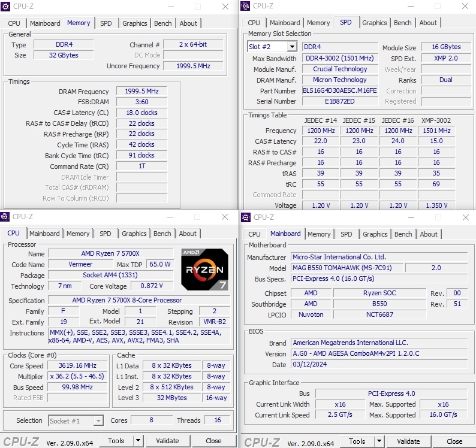Open Mainboard tab in CPU window
The width and height of the screenshot is (476, 448).
(x=44, y=234)
